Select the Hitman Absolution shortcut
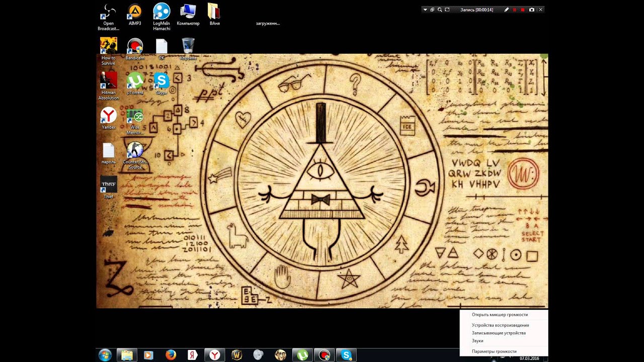 [x=108, y=86]
